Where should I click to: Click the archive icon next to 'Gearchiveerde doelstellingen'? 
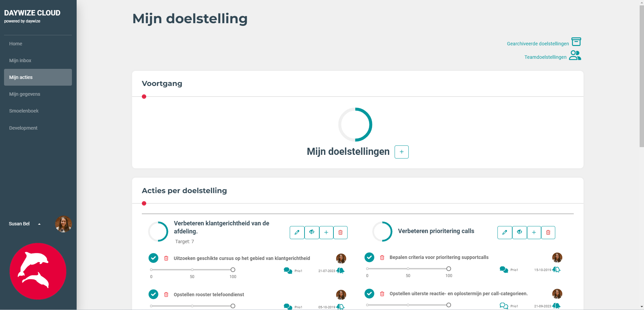(576, 42)
